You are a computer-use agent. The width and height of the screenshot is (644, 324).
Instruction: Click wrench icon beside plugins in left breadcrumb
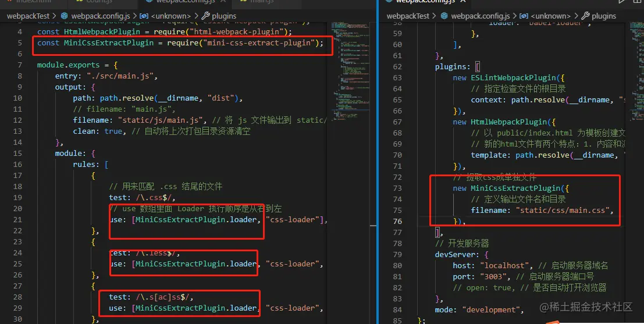[x=205, y=16]
